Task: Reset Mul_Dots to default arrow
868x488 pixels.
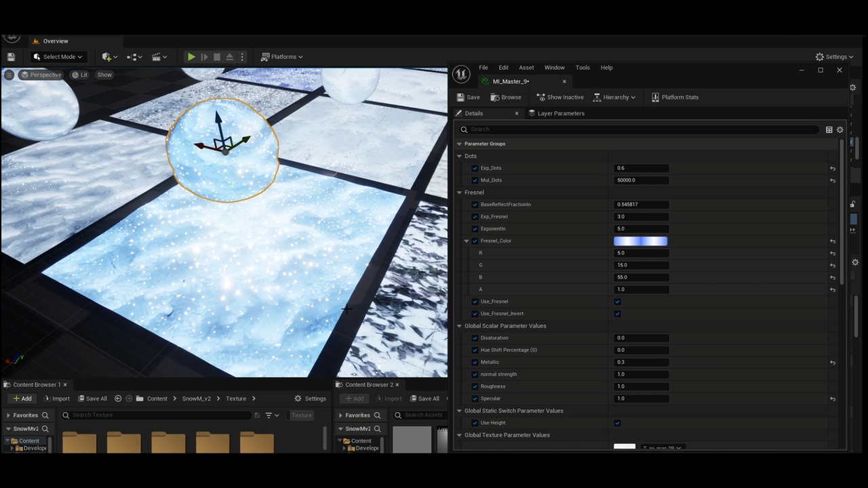Action: pos(833,180)
